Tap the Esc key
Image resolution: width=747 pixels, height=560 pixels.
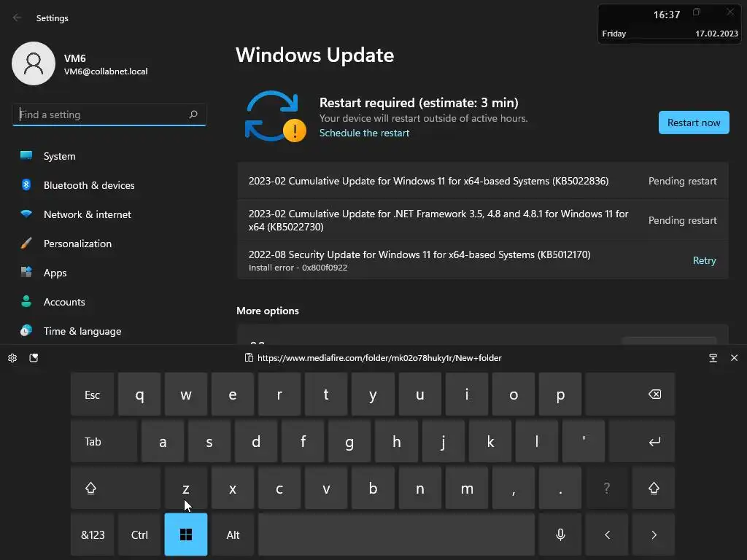point(93,394)
